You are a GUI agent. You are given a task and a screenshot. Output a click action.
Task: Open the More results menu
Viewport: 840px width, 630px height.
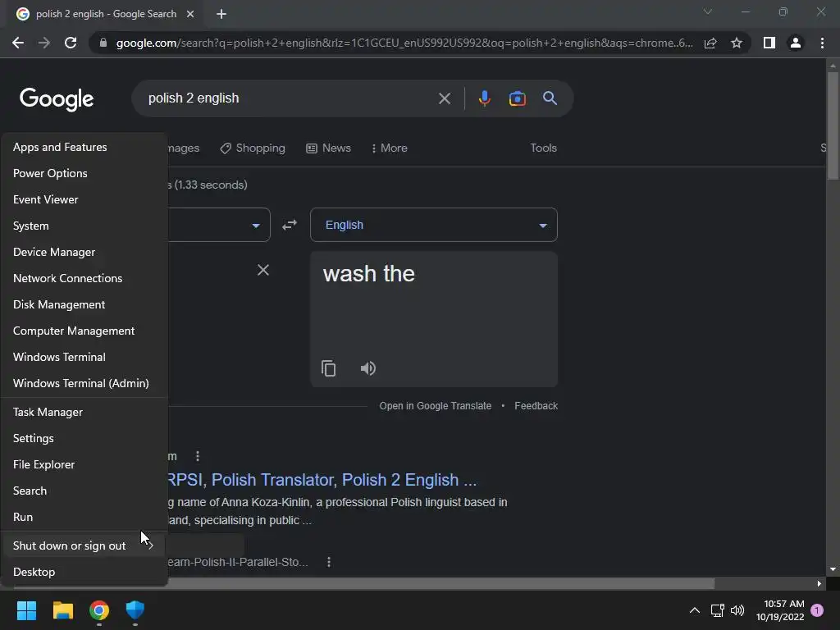(390, 148)
